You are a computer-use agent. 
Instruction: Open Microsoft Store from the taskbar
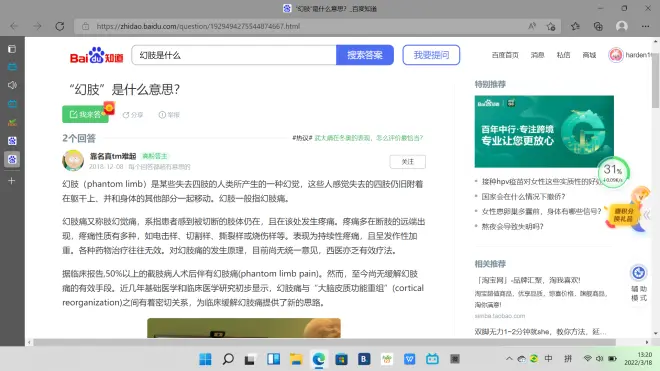pos(341,359)
